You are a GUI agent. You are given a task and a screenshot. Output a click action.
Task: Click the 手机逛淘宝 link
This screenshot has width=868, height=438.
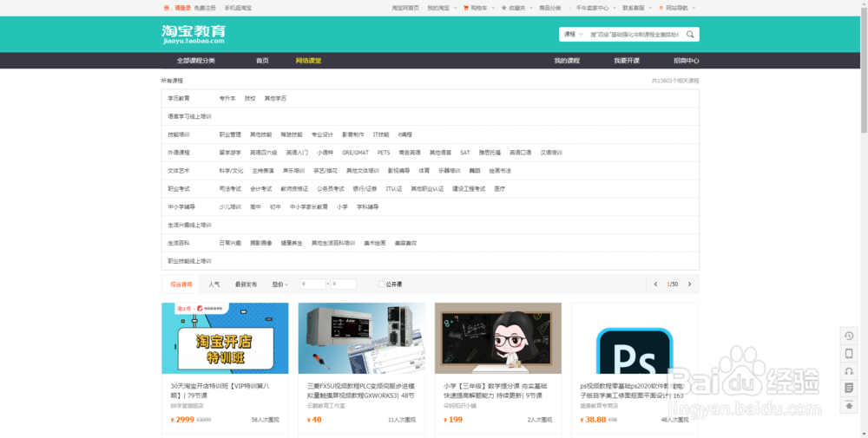point(238,8)
